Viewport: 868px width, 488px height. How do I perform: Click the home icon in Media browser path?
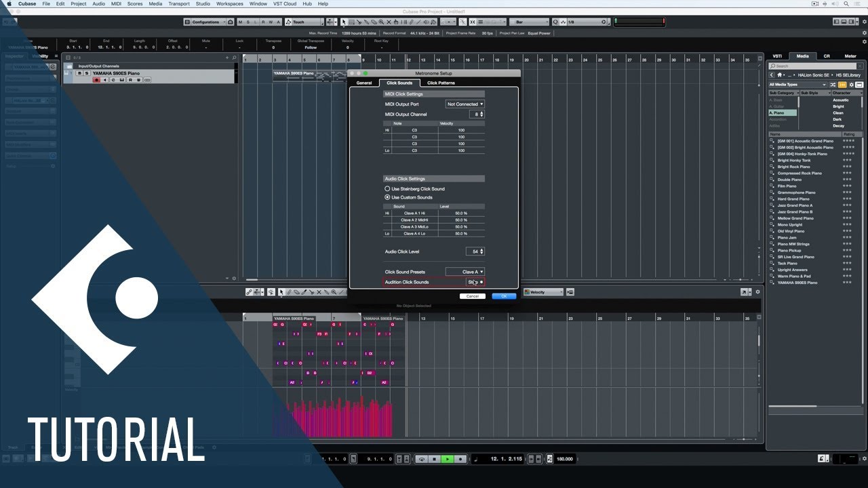point(781,75)
